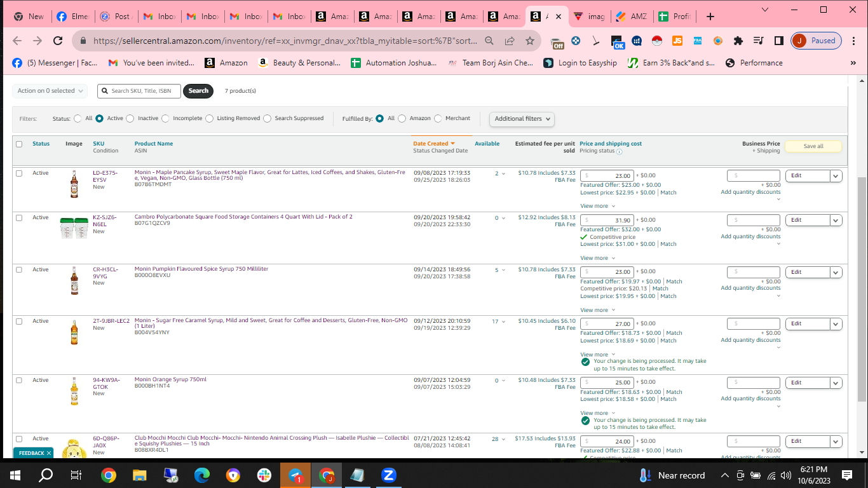Open Windows notification center
The width and height of the screenshot is (868, 488).
point(846,475)
